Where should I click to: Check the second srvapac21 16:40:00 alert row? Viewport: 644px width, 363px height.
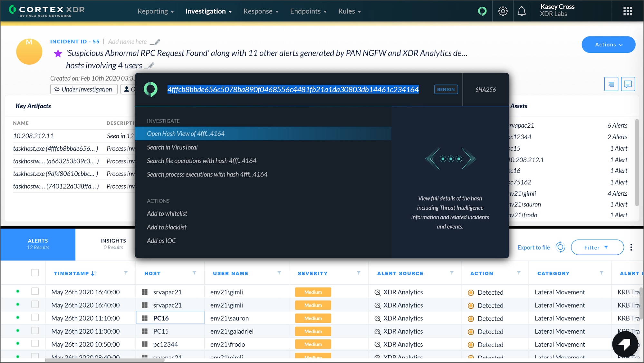tap(35, 304)
